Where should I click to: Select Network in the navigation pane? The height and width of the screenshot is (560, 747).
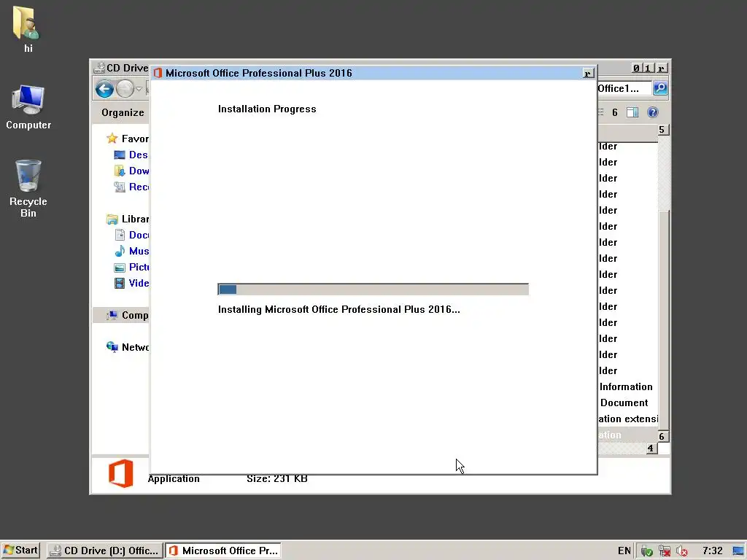tap(127, 347)
